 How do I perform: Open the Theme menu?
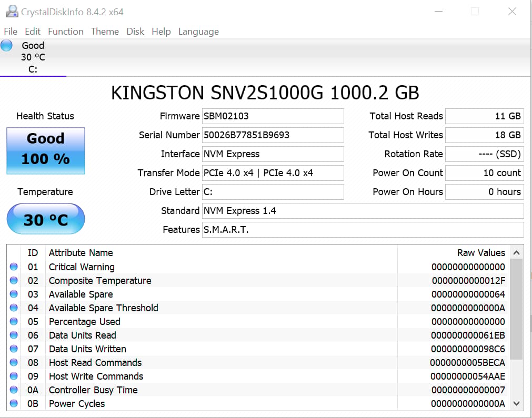(105, 32)
